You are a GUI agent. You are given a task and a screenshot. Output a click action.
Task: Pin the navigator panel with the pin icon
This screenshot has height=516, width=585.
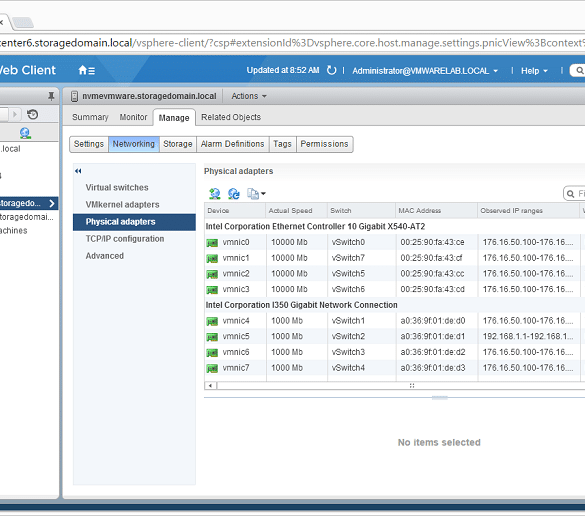[51, 96]
